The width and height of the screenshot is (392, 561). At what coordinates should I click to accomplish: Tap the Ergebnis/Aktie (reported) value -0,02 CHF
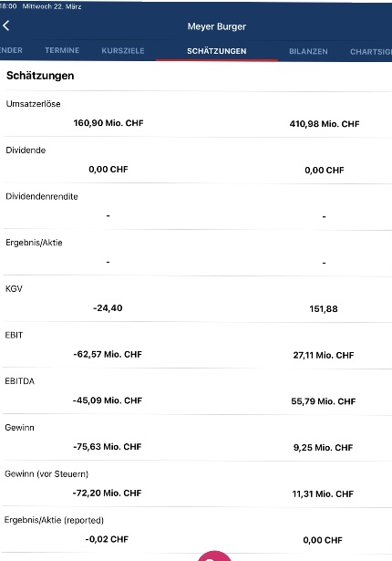coord(107,539)
